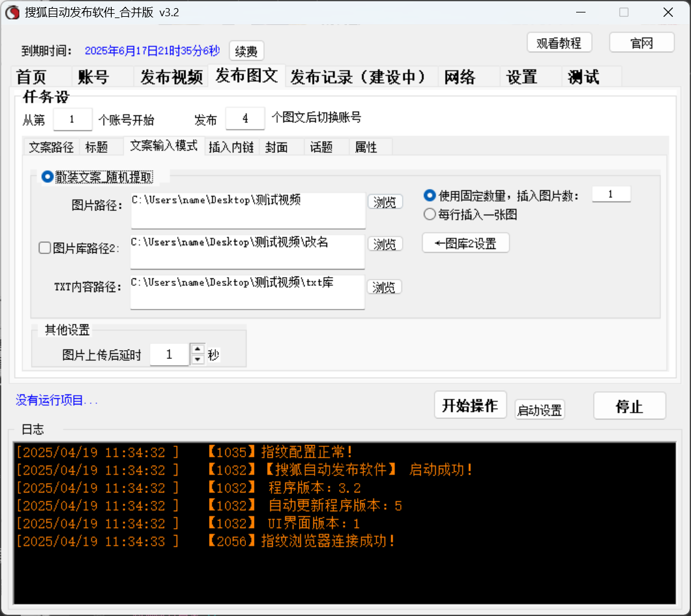Open the 属性 sub-tab
Viewport: 691px width, 616px height.
pos(370,147)
